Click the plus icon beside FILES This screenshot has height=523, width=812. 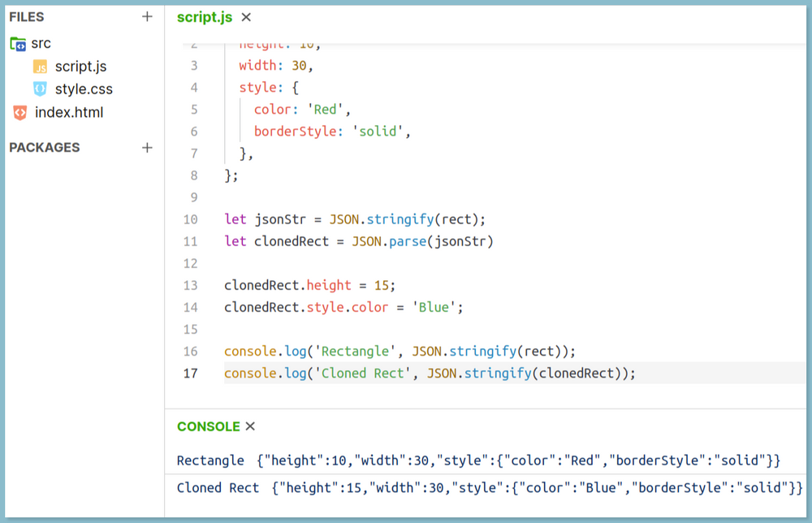click(x=147, y=16)
